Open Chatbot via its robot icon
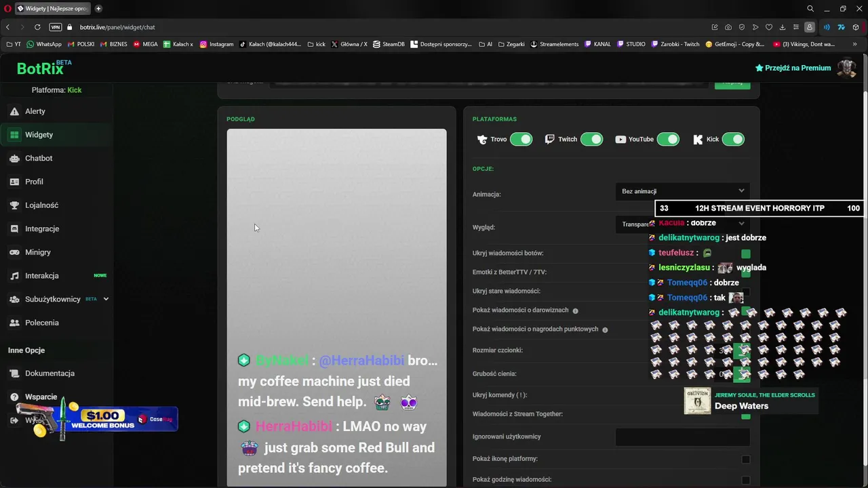This screenshot has width=868, height=488. (x=14, y=158)
